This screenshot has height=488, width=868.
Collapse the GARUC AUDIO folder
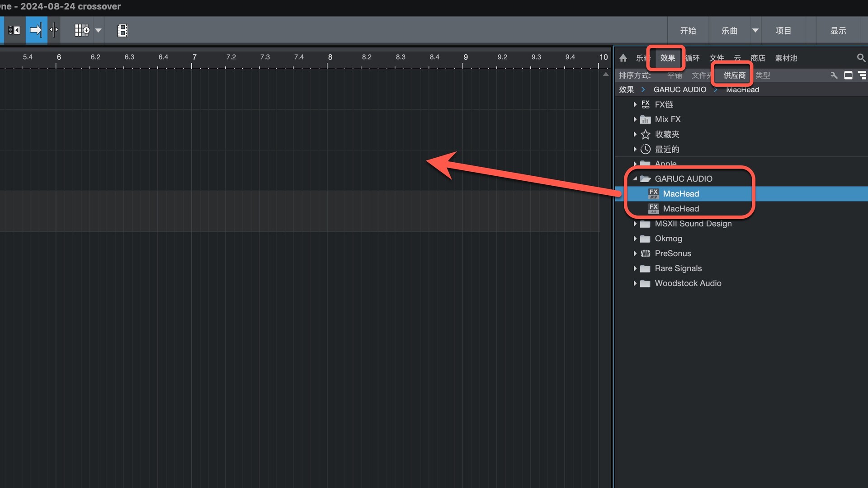pos(635,179)
